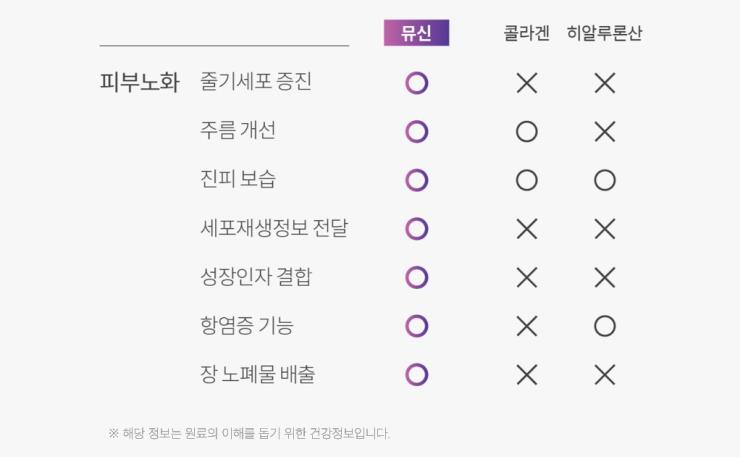
Task: Click the purple 뮤신 header badge
Action: coord(416,33)
